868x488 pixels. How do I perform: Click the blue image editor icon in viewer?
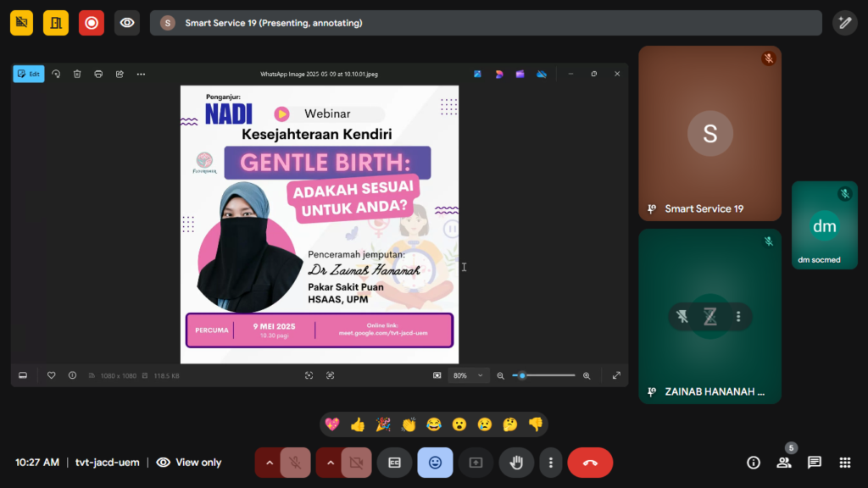477,75
